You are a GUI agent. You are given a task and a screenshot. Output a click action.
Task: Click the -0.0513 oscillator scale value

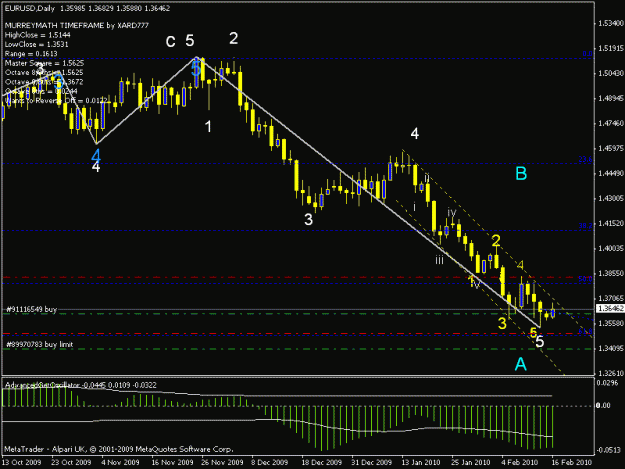[x=609, y=450]
